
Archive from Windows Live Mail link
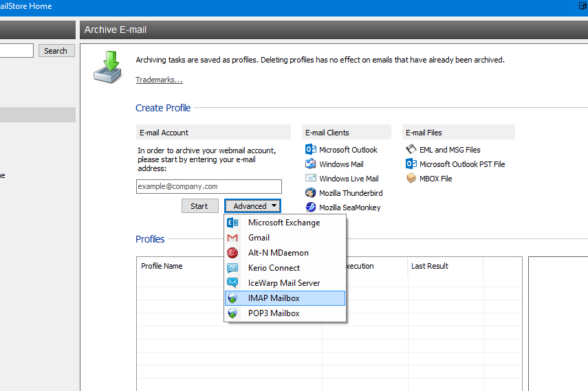point(349,179)
